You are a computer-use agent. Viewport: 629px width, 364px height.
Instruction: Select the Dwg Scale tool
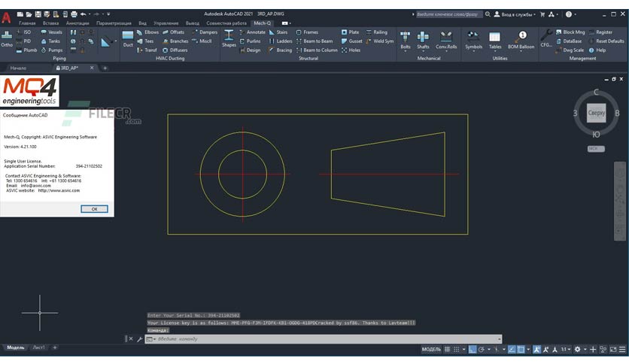[x=570, y=50]
